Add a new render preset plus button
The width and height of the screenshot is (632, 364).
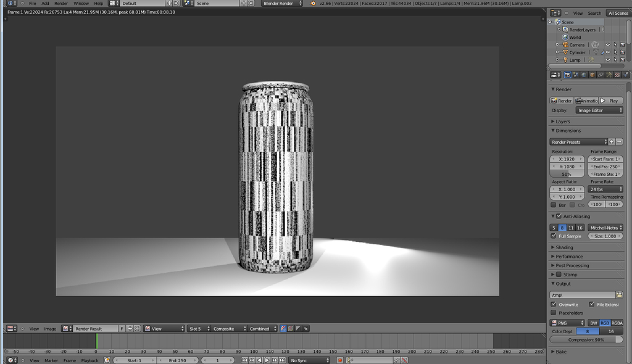click(612, 142)
